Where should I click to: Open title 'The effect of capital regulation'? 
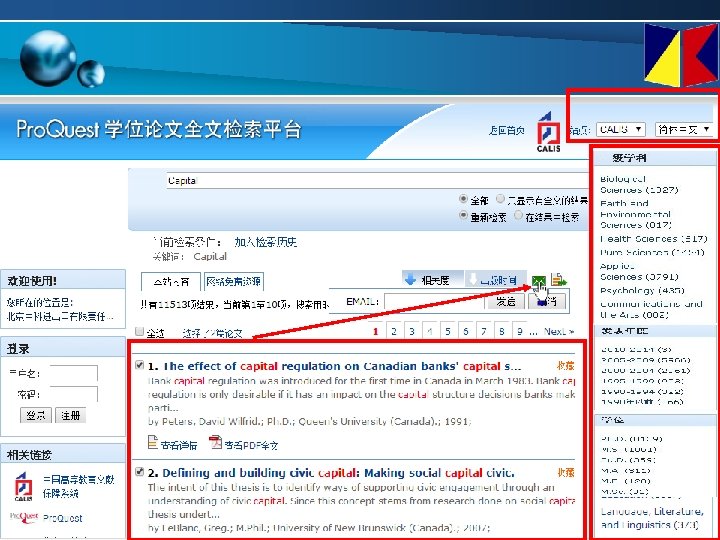pos(342,366)
